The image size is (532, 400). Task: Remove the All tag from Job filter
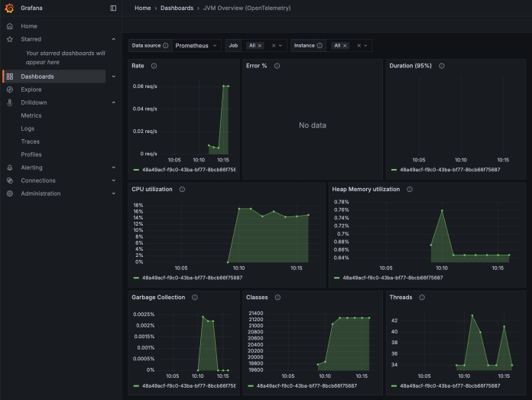260,46
